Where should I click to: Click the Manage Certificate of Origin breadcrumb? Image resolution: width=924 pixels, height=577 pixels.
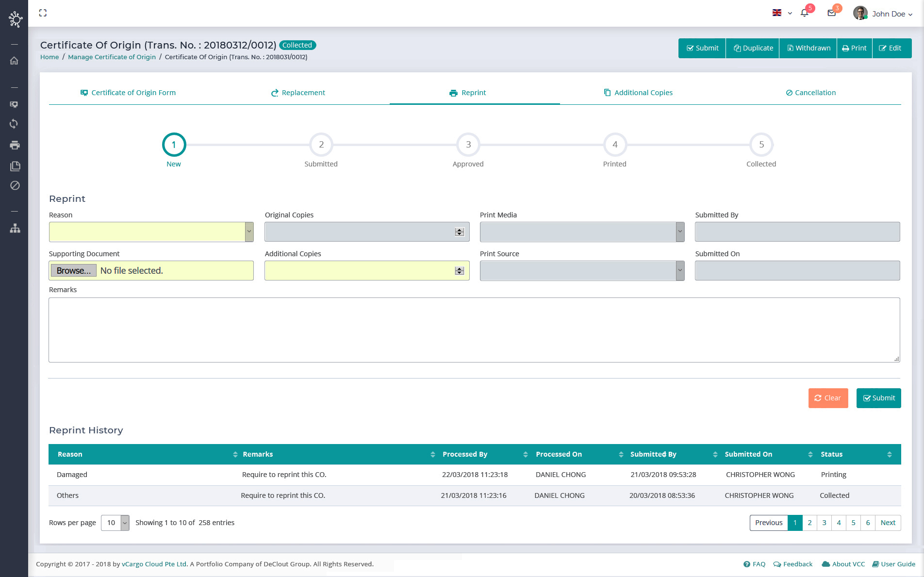click(x=112, y=57)
